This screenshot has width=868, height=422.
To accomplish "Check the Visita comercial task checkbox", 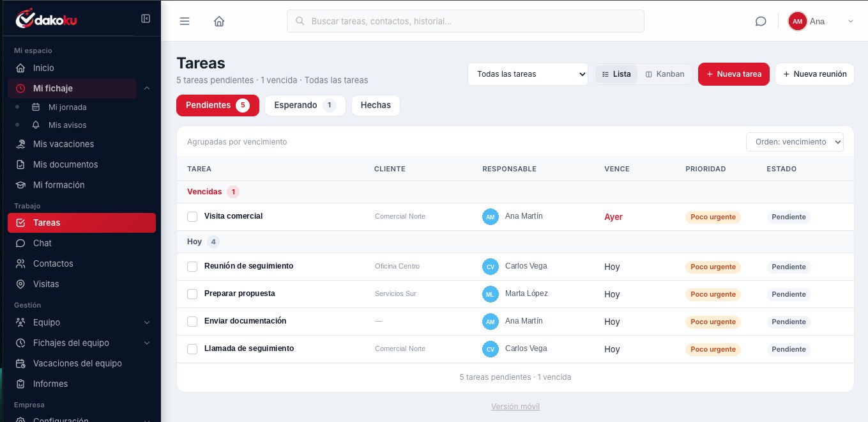I will pyautogui.click(x=192, y=217).
